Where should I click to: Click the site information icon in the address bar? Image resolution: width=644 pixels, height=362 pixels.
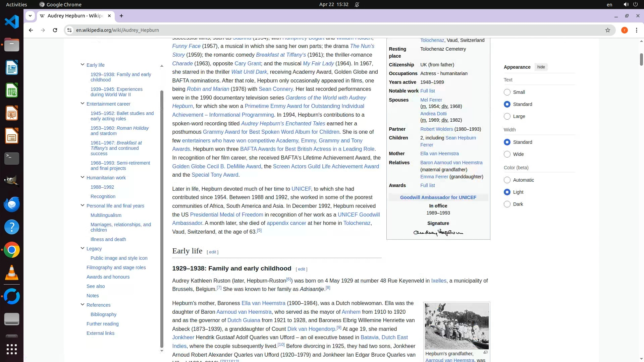click(x=69, y=30)
